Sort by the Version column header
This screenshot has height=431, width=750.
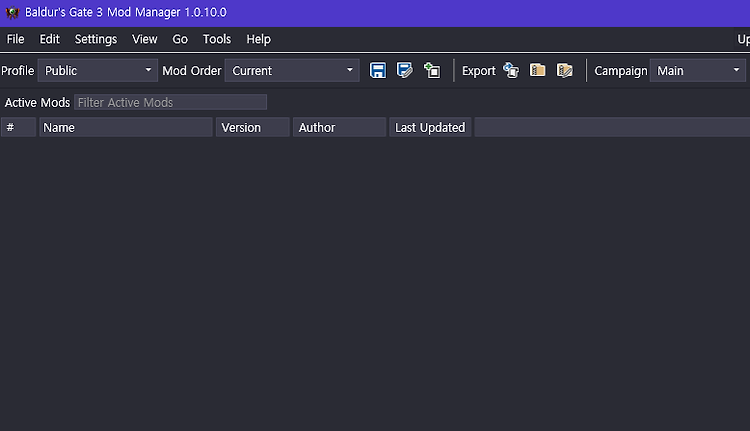pos(253,127)
